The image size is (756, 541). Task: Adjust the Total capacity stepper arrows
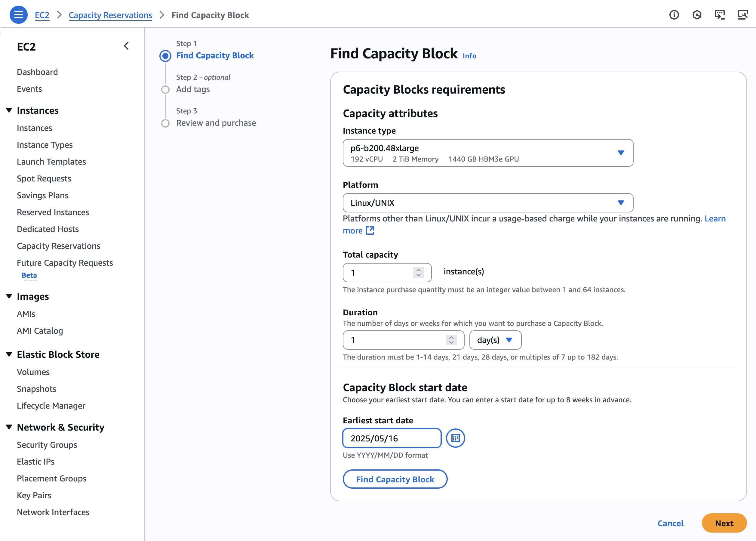[419, 273]
